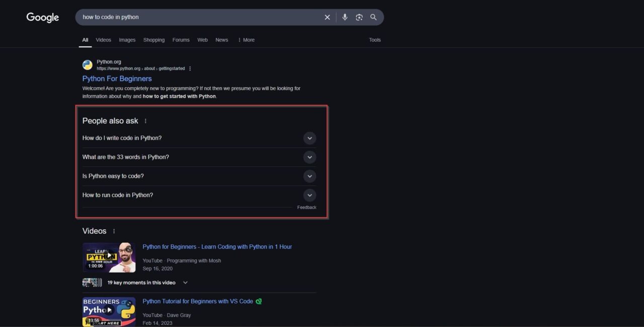Open the More search categories menu
644x327 pixels.
tap(246, 40)
